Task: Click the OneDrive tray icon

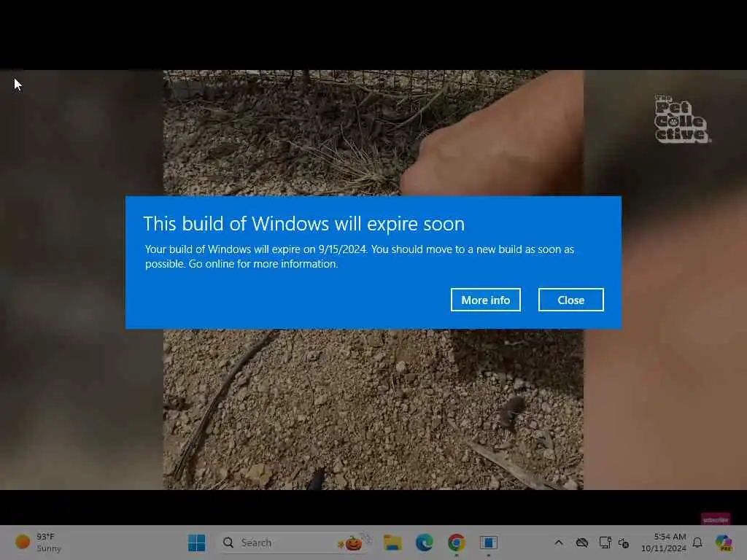Action: coord(581,542)
